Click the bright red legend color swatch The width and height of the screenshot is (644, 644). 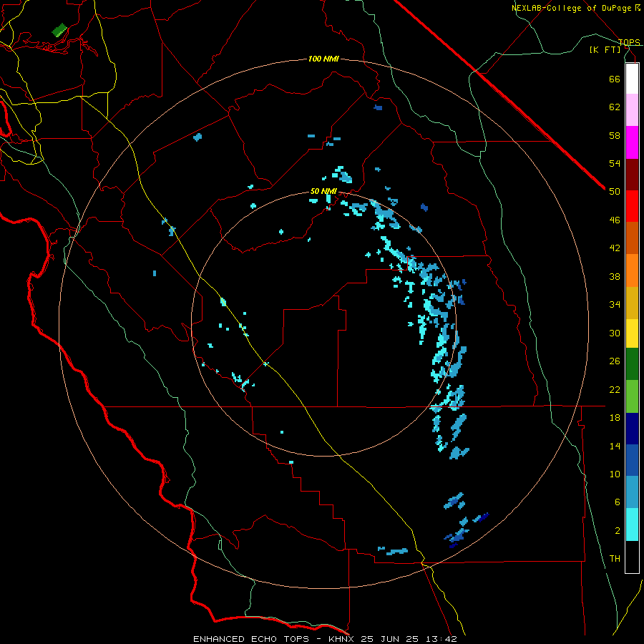tap(632, 206)
